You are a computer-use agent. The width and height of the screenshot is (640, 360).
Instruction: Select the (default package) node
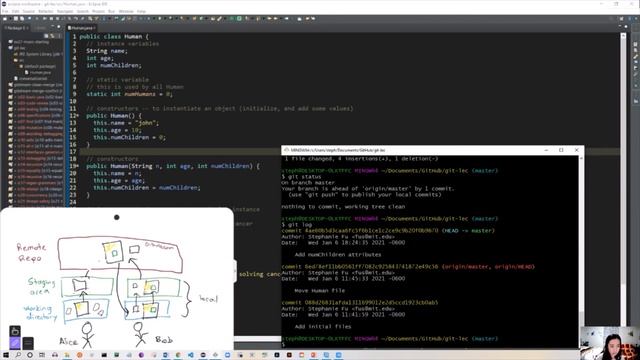point(38,66)
